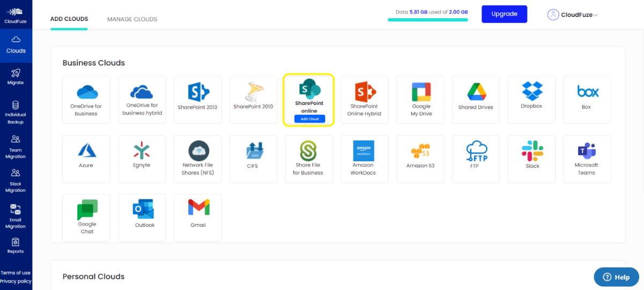Select the Box cloud card
The width and height of the screenshot is (644, 290).
[x=587, y=100]
